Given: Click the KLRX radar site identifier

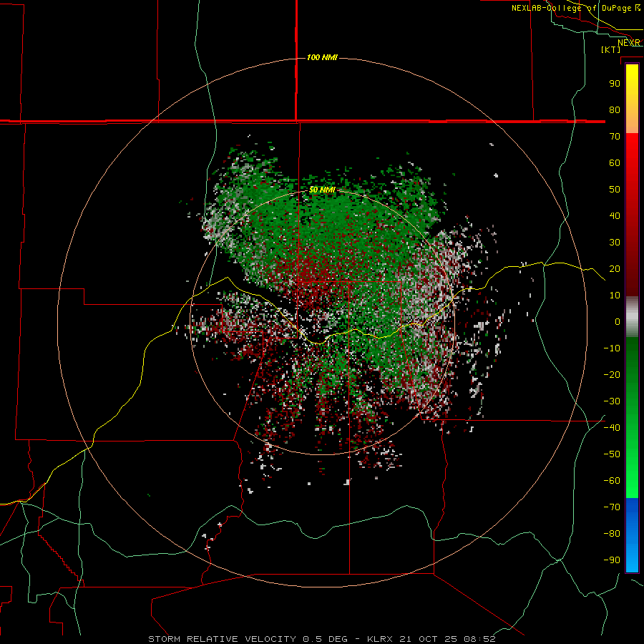Looking at the screenshot, I should coord(381,639).
